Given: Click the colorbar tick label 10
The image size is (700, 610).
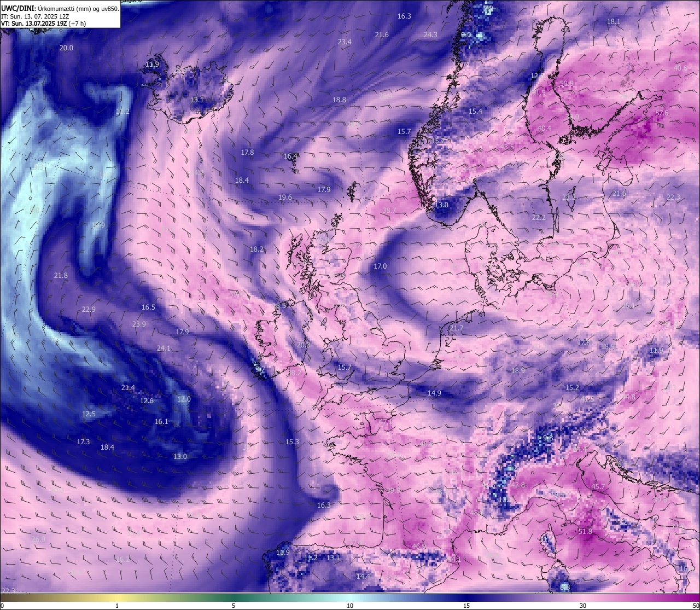Looking at the screenshot, I should coord(350,606).
